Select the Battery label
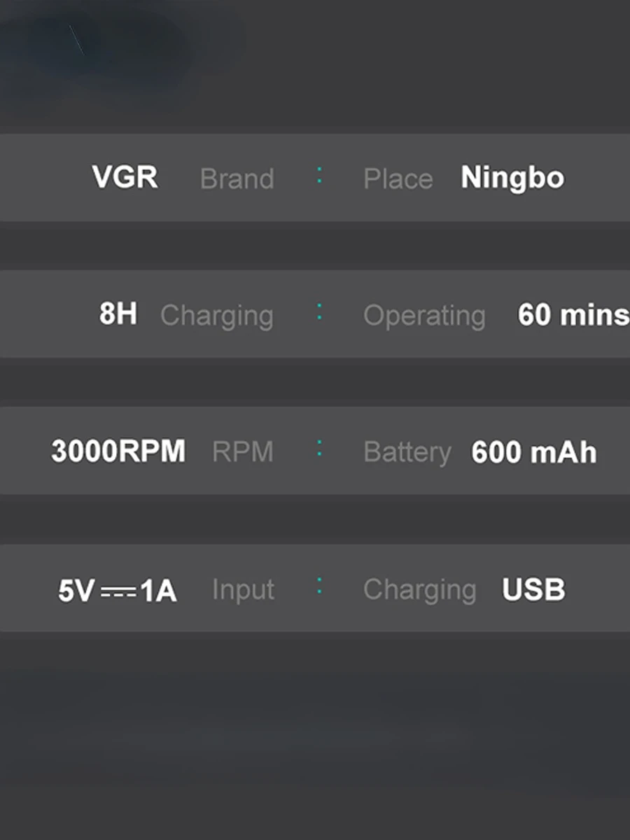The height and width of the screenshot is (840, 630). (x=407, y=453)
